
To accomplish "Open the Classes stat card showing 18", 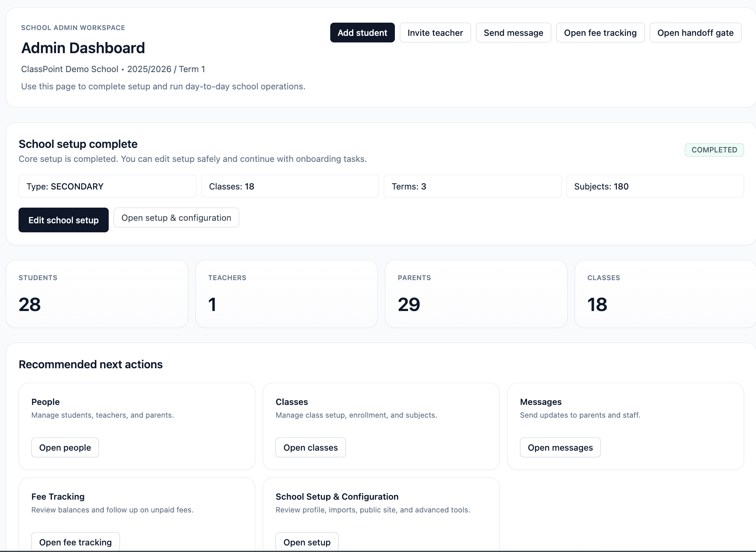I will [665, 294].
